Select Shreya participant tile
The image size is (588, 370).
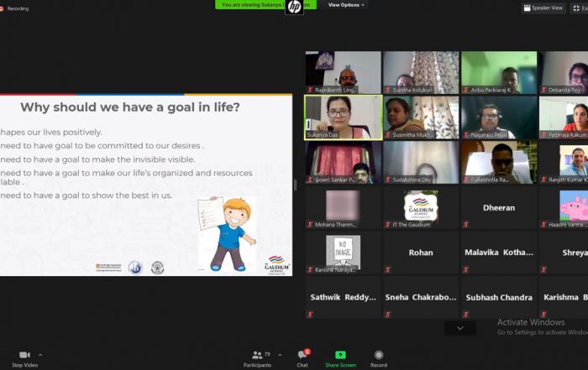564,253
